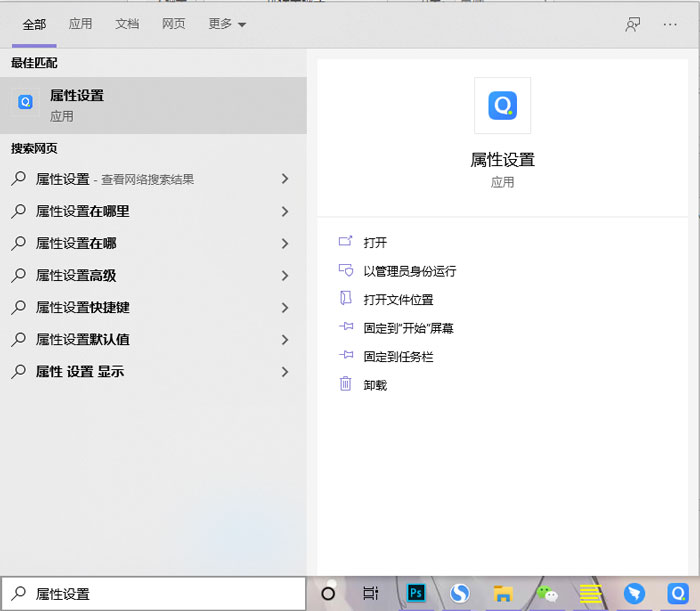Click the blue bird app taskbar icon

point(634,593)
